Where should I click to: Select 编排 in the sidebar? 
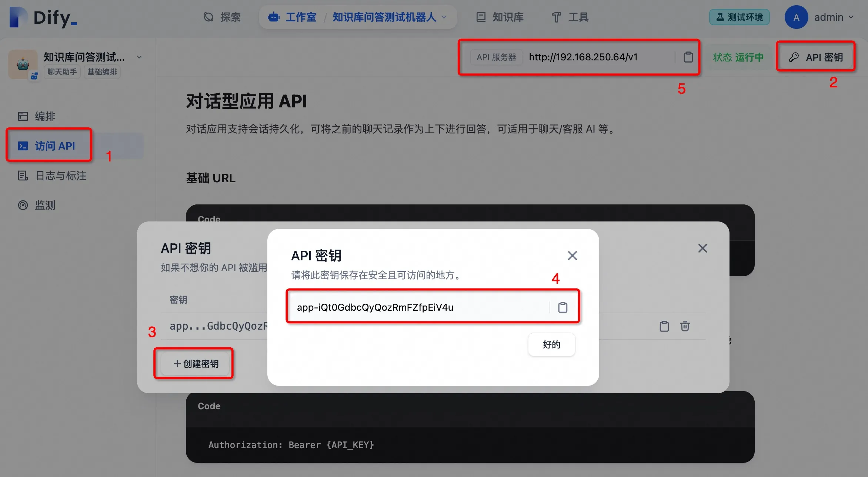coord(45,116)
